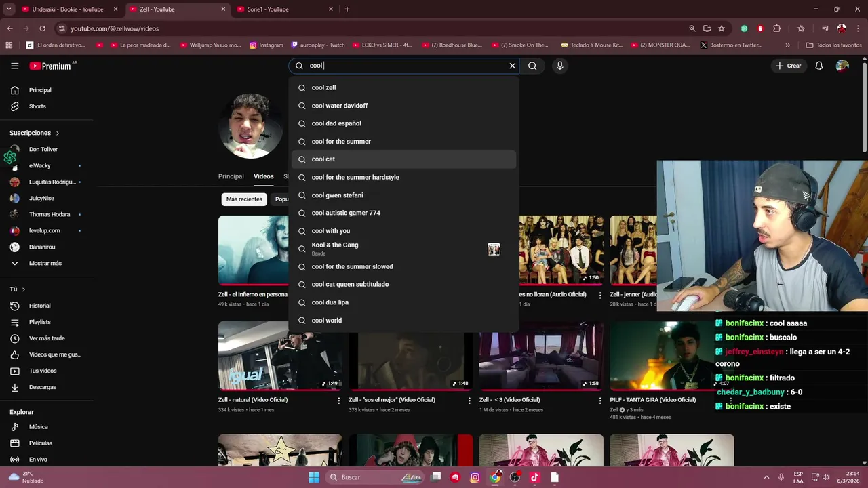Clear the search box with X
This screenshot has width=868, height=488.
click(x=513, y=66)
